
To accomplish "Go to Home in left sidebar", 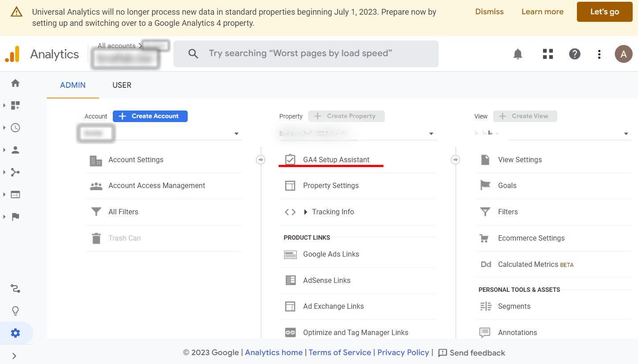I will click(16, 83).
